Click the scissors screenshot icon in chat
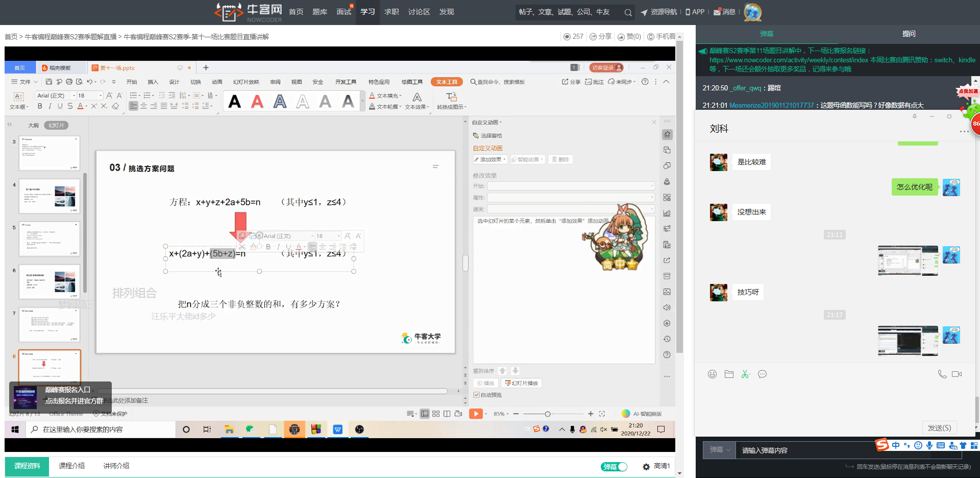The image size is (980, 478). 745,374
